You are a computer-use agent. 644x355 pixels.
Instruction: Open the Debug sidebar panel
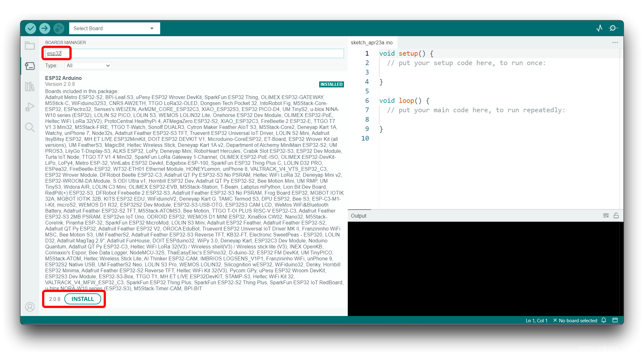pyautogui.click(x=30, y=107)
